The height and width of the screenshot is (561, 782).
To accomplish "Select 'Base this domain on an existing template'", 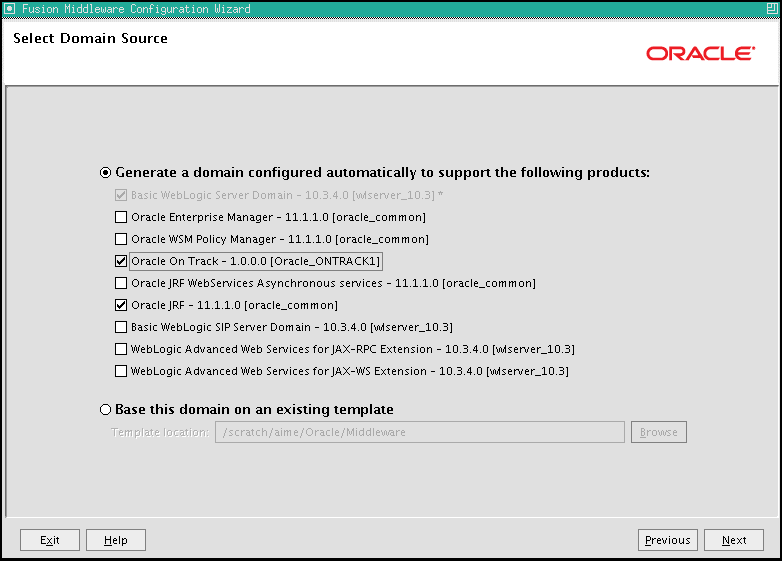I will pos(105,409).
